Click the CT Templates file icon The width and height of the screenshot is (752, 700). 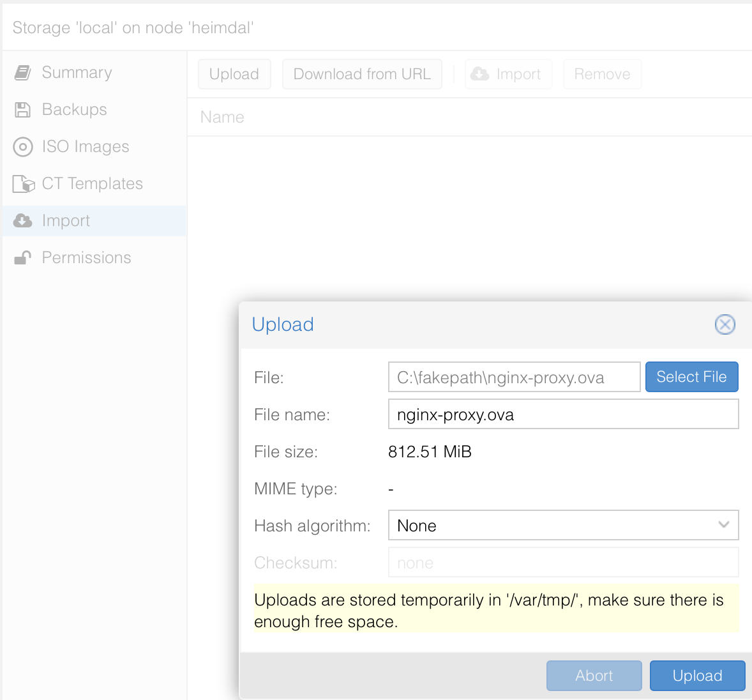tap(24, 184)
